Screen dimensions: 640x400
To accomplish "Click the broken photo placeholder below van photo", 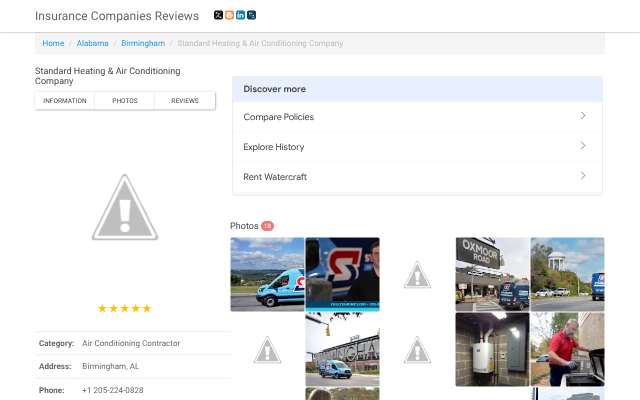I will (267, 350).
